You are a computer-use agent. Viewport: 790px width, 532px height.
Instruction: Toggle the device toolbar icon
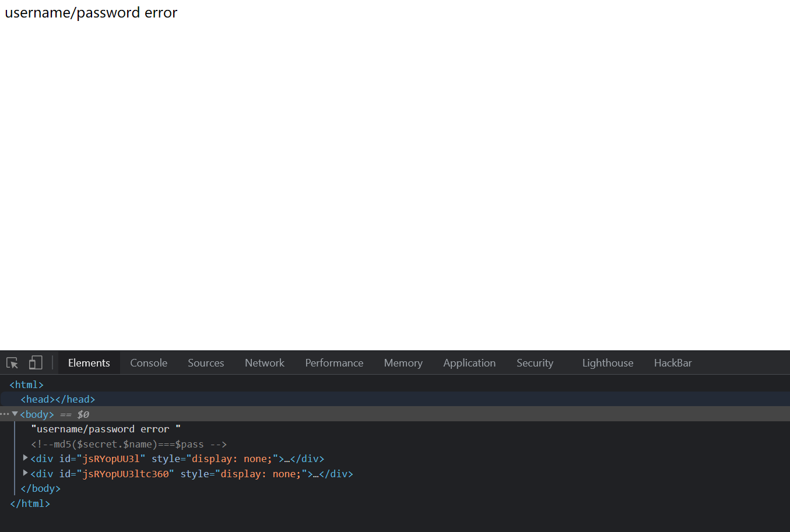tap(36, 363)
